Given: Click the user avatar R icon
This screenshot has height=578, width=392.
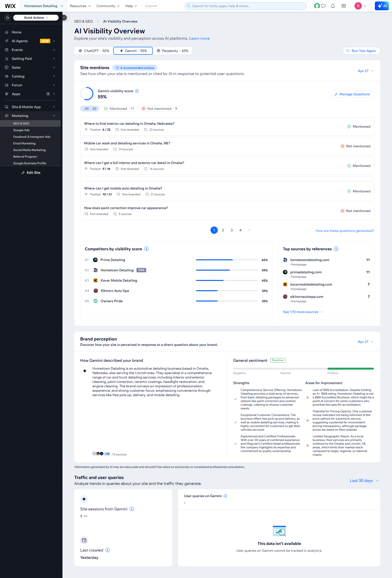Looking at the screenshot, I should 358,6.
